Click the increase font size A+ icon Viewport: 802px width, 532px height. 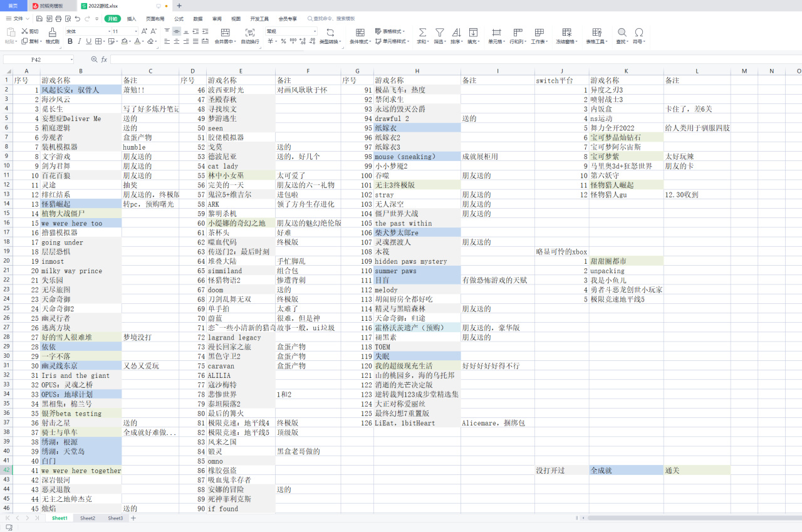pyautogui.click(x=144, y=31)
